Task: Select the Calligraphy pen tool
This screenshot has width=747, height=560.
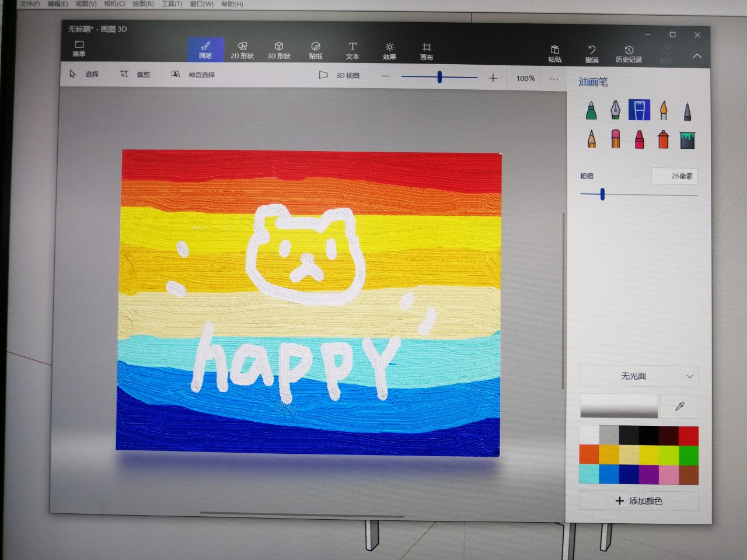Action: (x=615, y=110)
